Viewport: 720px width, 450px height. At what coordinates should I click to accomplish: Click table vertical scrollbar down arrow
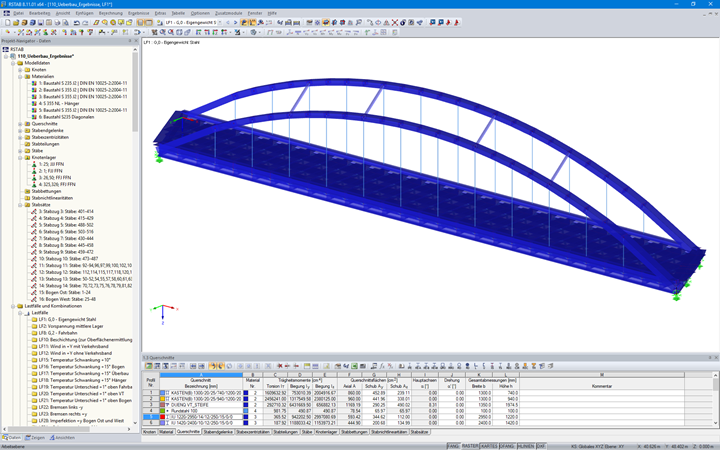point(716,423)
